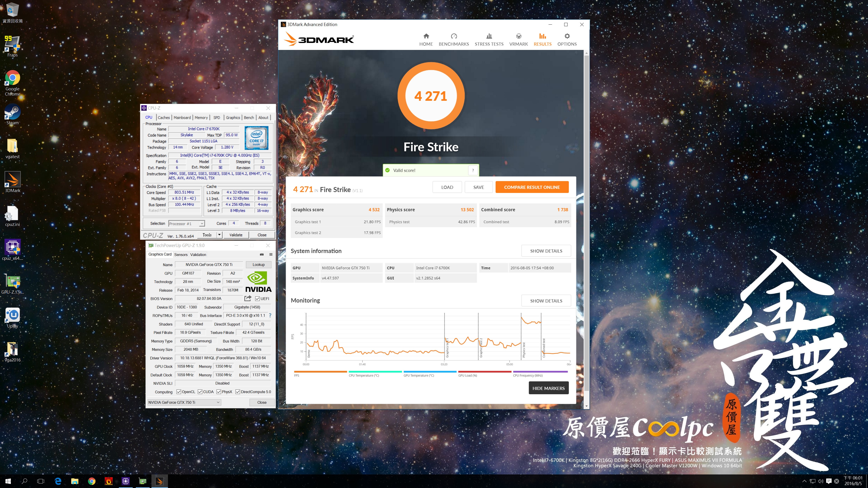Click COMPARE RESULT ONLINE button
The width and height of the screenshot is (868, 488).
pos(532,187)
